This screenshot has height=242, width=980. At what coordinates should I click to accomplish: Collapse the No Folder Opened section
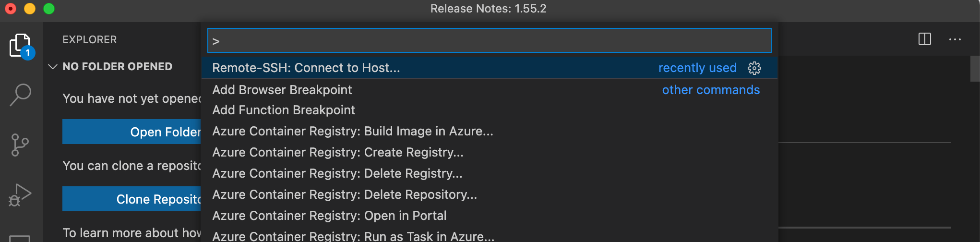tap(53, 67)
